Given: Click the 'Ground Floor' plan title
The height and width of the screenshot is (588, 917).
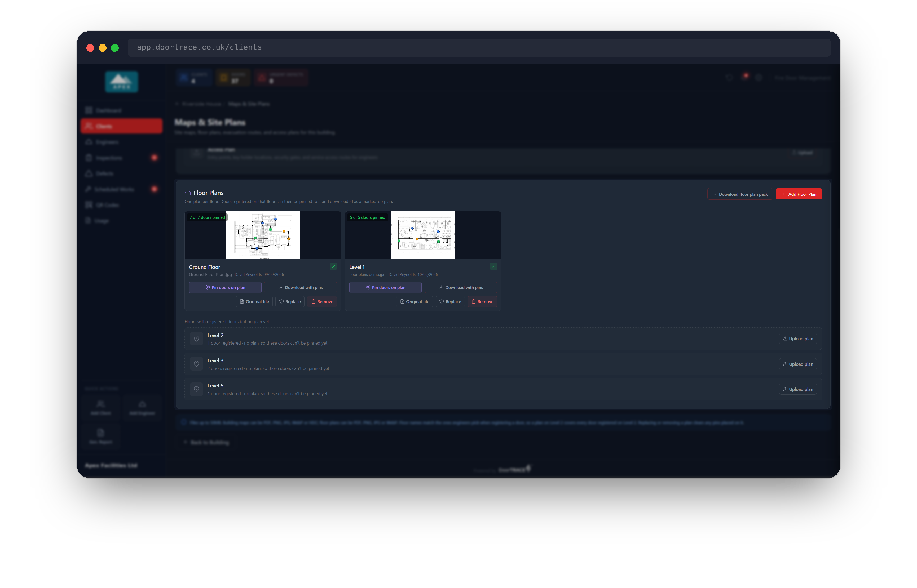Looking at the screenshot, I should coord(204,267).
